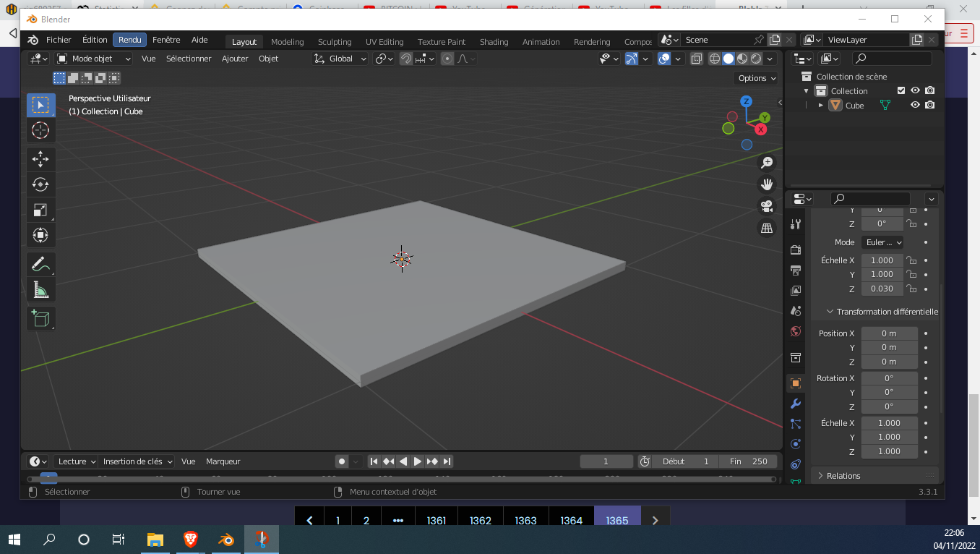
Task: Hide the Cube in the outliner
Action: (915, 105)
